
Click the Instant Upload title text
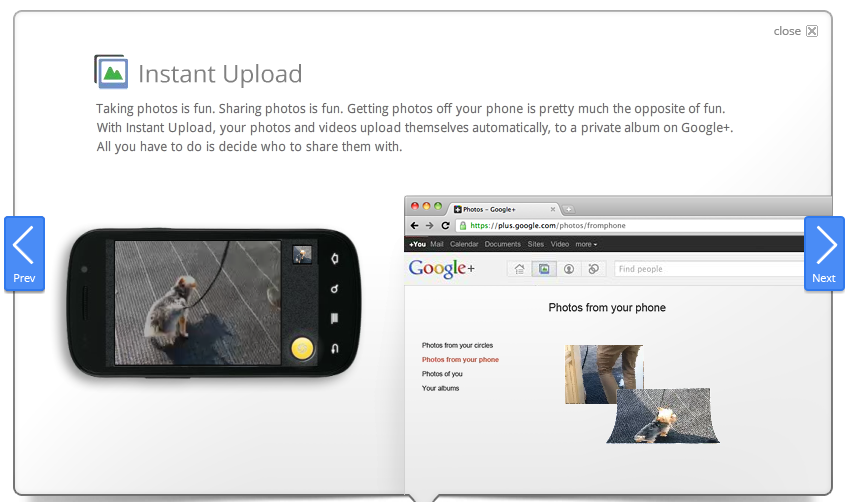220,74
